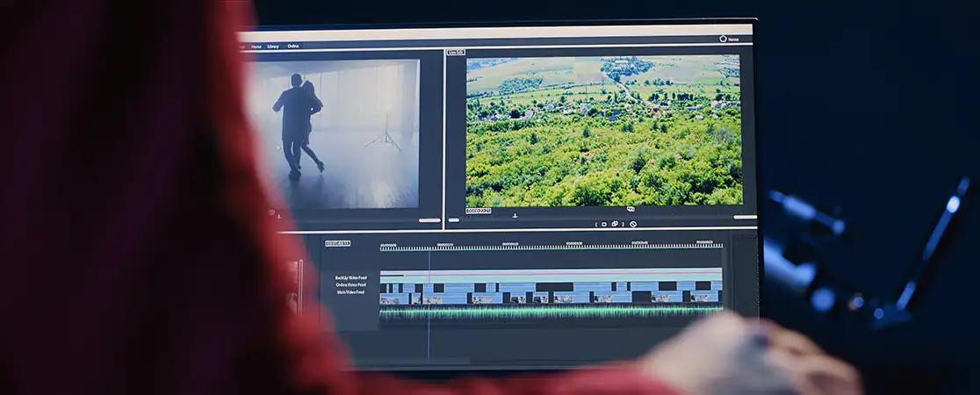This screenshot has width=980, height=395.
Task: Click the pentagon Home icon at top right
Action: coord(723,39)
